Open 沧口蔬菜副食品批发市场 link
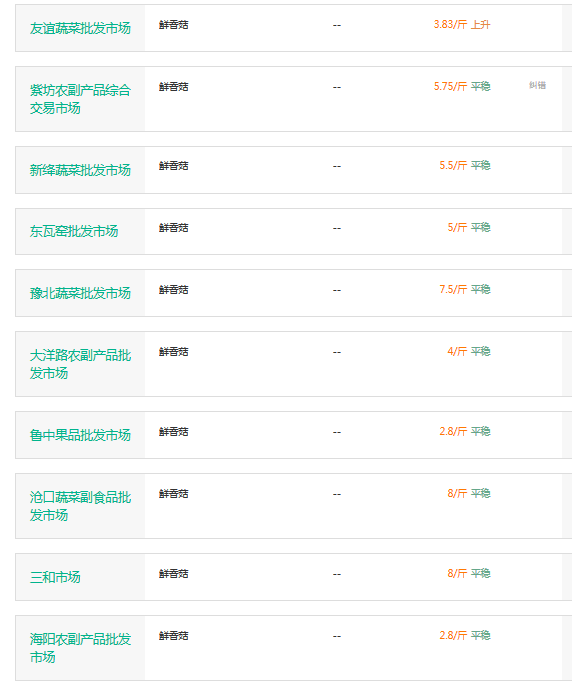This screenshot has width=572, height=686. (x=80, y=506)
